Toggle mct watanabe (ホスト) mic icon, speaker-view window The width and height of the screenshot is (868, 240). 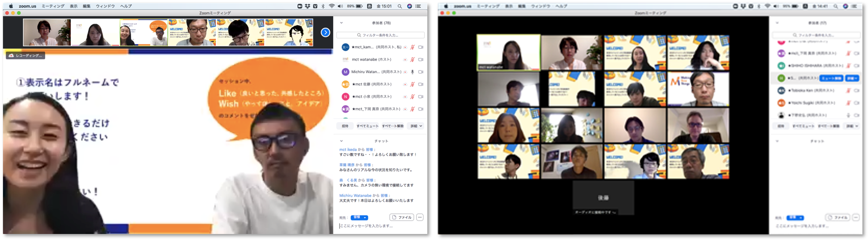[x=412, y=59]
